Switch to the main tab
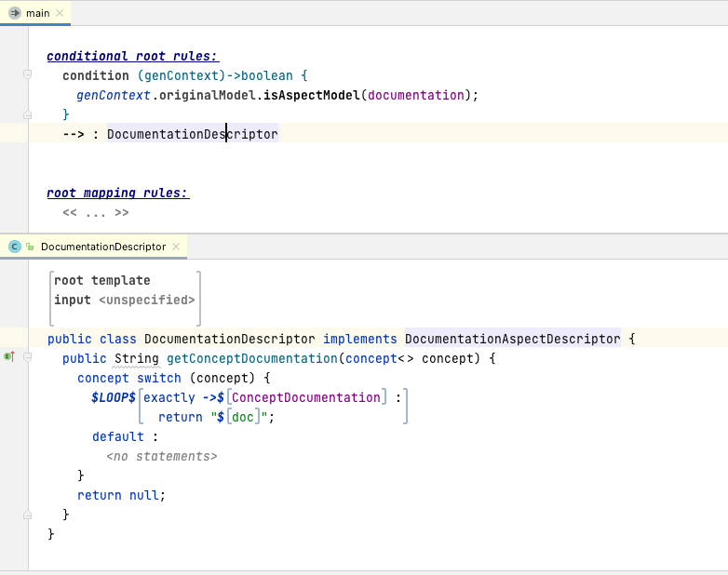 37,13
